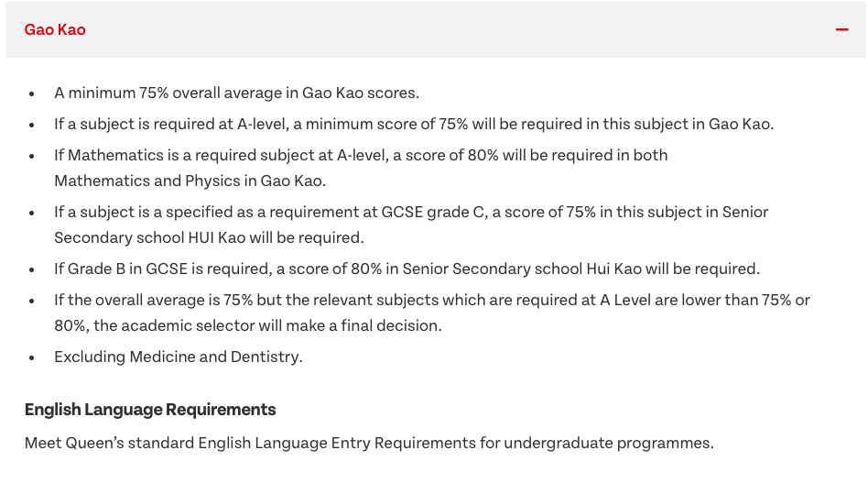Click the line about academic selector final decision
868x483 pixels.
[248, 325]
